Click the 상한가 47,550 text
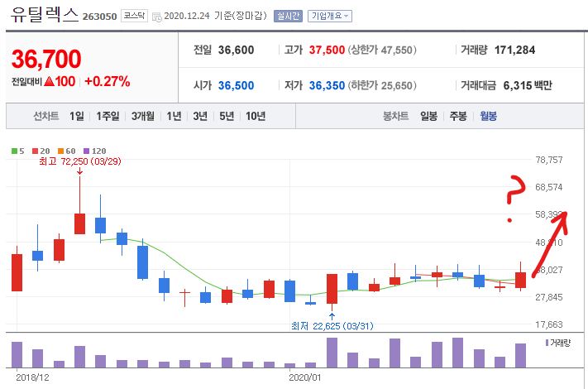This screenshot has width=588, height=389. (x=382, y=50)
